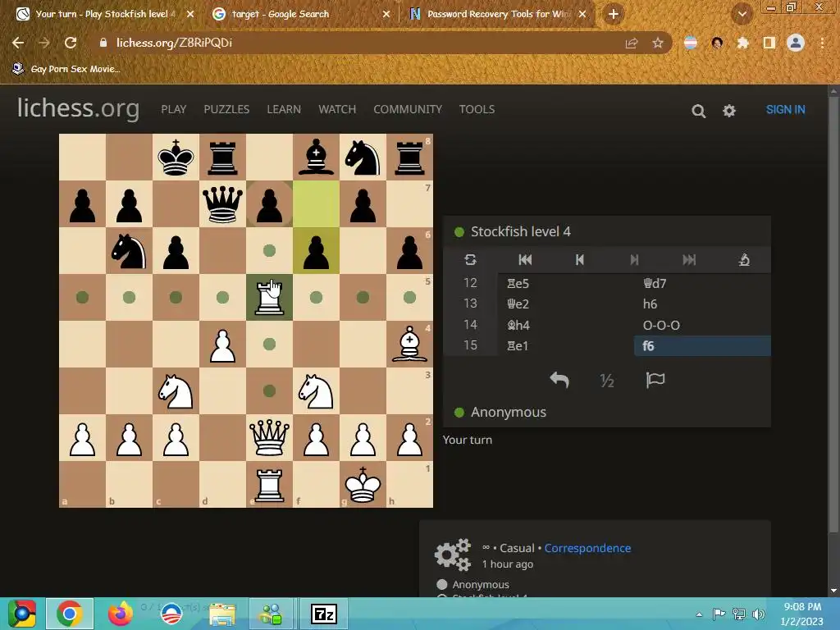
Task: Click the volume speaker tray icon
Action: (759, 614)
